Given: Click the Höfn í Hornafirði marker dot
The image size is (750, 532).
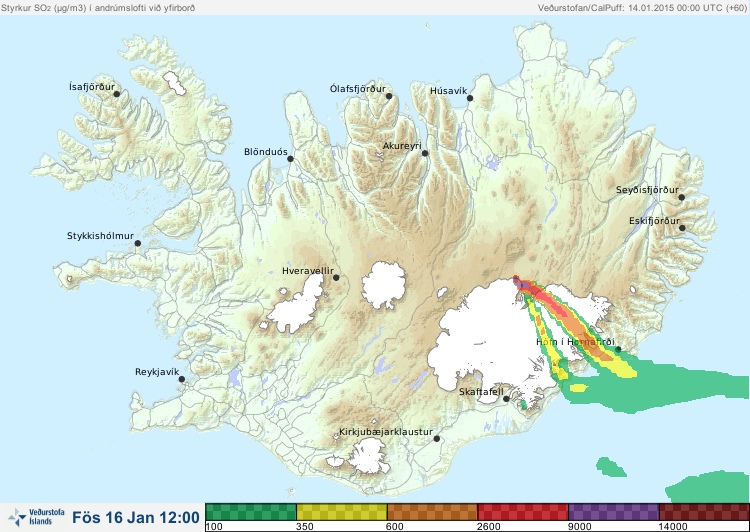Looking at the screenshot, I should point(618,349).
